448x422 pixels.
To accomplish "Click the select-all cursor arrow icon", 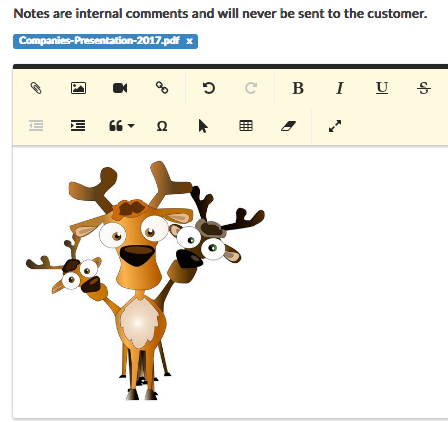I will pyautogui.click(x=203, y=126).
